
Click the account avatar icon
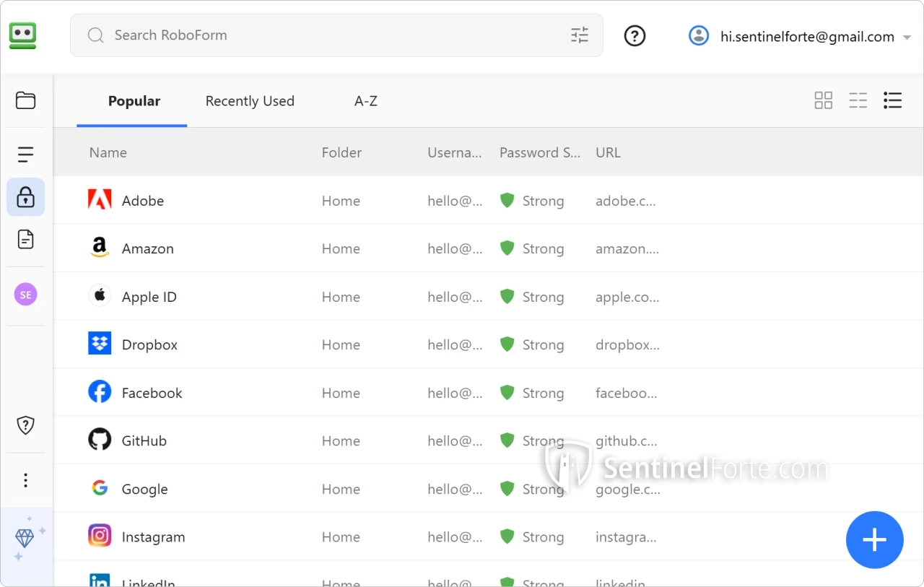(x=699, y=35)
